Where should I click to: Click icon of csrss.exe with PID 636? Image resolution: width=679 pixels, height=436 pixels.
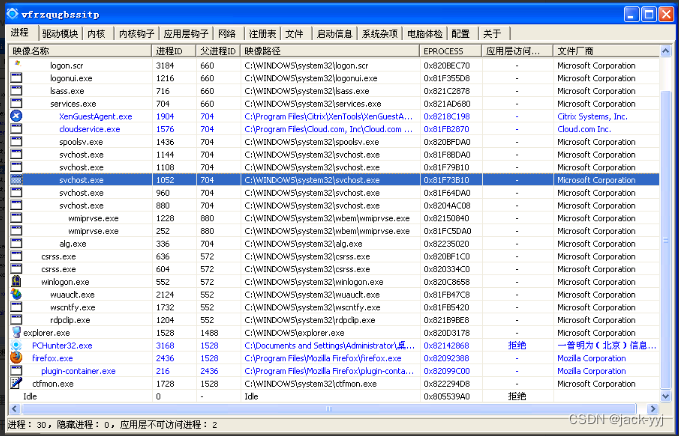[16, 256]
